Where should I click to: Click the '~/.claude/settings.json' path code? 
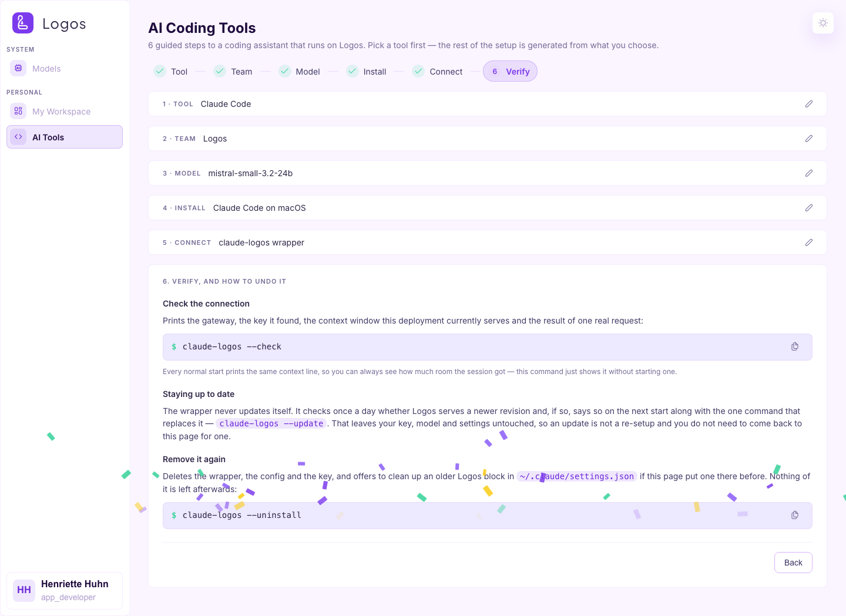tap(577, 476)
